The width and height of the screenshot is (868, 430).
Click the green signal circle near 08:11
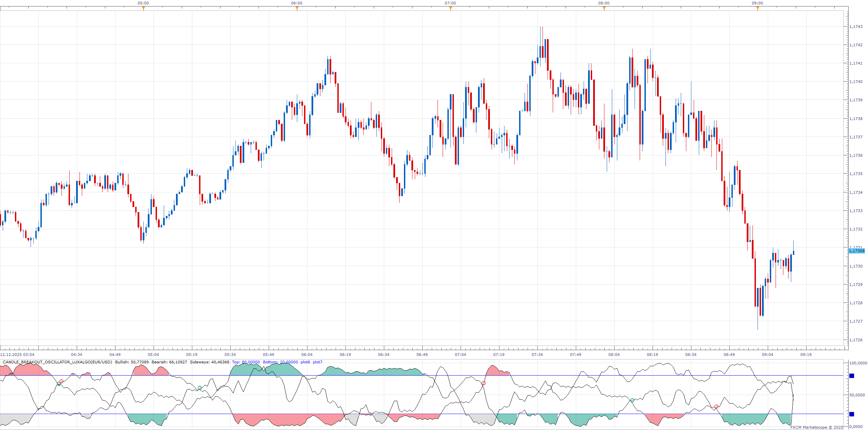click(632, 400)
